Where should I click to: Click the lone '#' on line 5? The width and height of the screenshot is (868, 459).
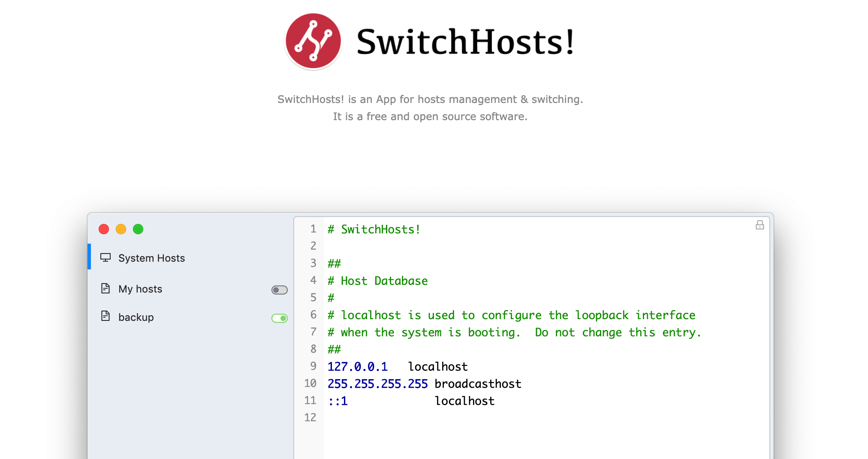[331, 298]
